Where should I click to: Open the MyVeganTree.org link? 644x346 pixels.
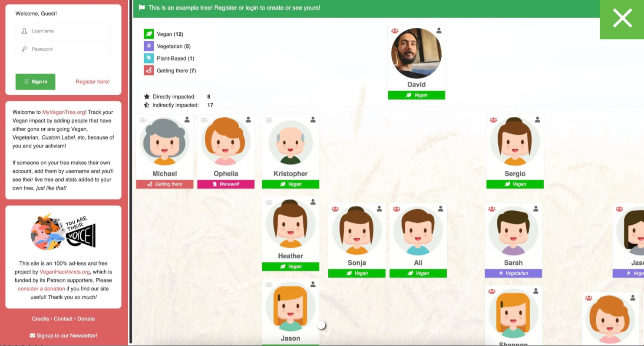coord(63,112)
